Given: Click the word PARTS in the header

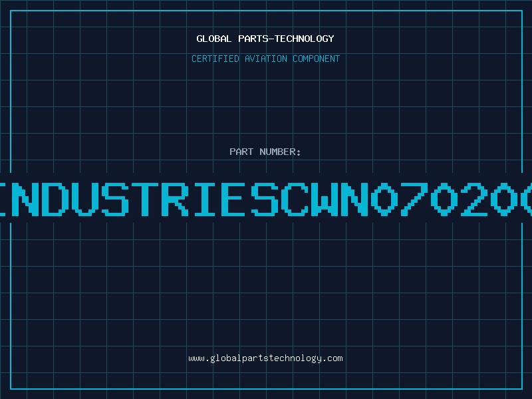Looking at the screenshot, I should [253, 39].
